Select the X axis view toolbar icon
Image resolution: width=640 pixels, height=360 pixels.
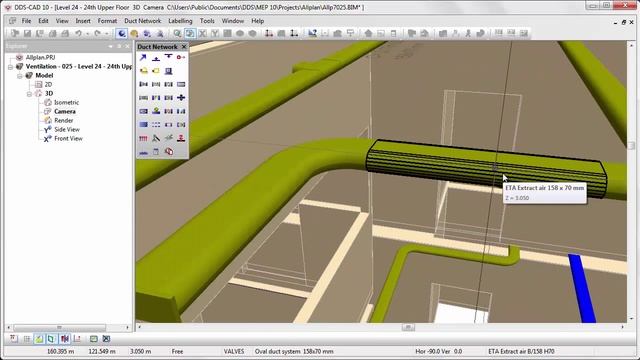[x=202, y=33]
